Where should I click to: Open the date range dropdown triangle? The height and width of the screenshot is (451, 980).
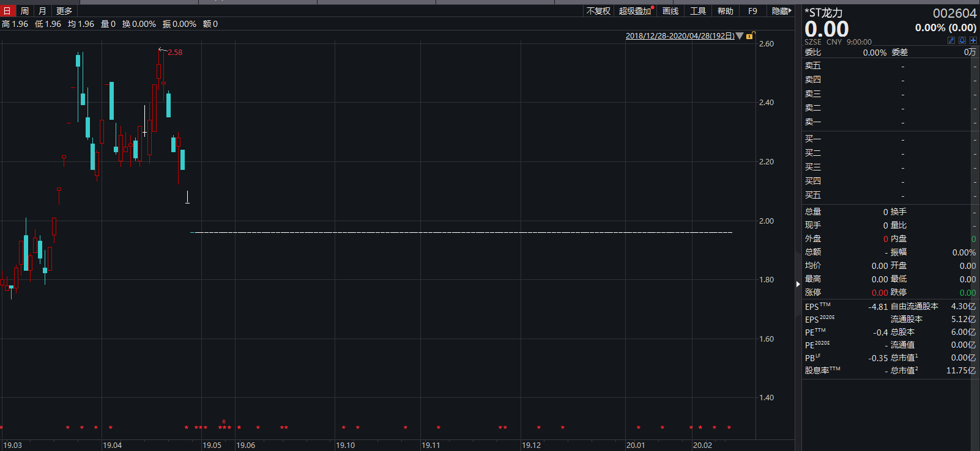tap(740, 36)
